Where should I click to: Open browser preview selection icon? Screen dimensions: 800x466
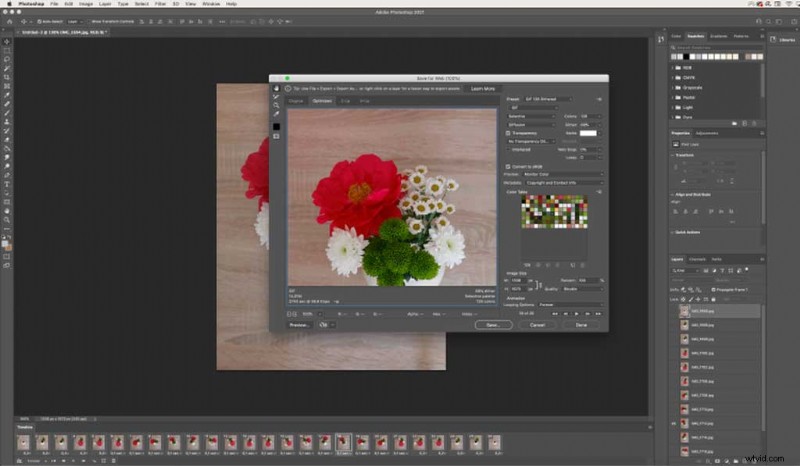click(x=326, y=325)
